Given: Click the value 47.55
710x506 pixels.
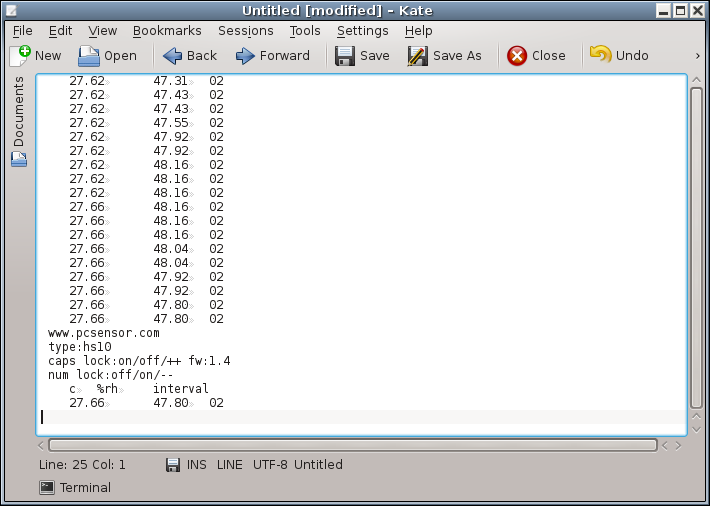Looking at the screenshot, I should (171, 123).
